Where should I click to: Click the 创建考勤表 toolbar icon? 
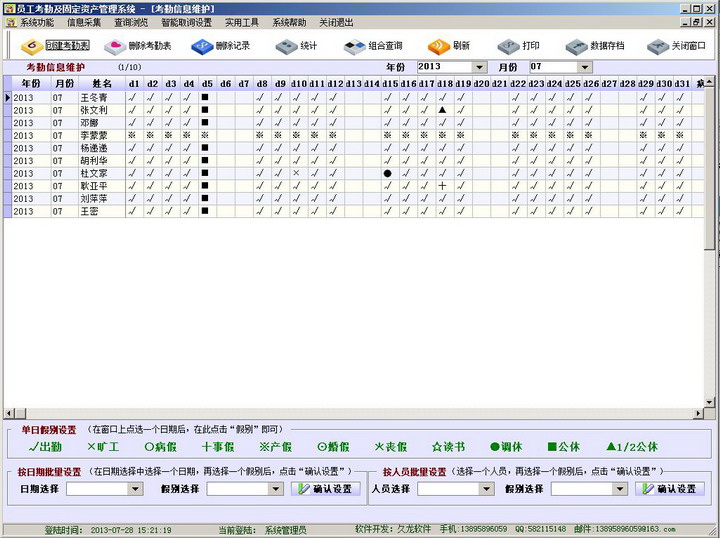(32, 46)
